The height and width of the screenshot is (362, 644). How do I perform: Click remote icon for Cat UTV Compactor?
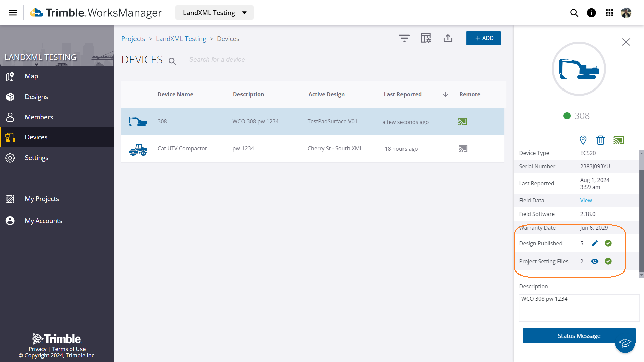click(x=463, y=148)
